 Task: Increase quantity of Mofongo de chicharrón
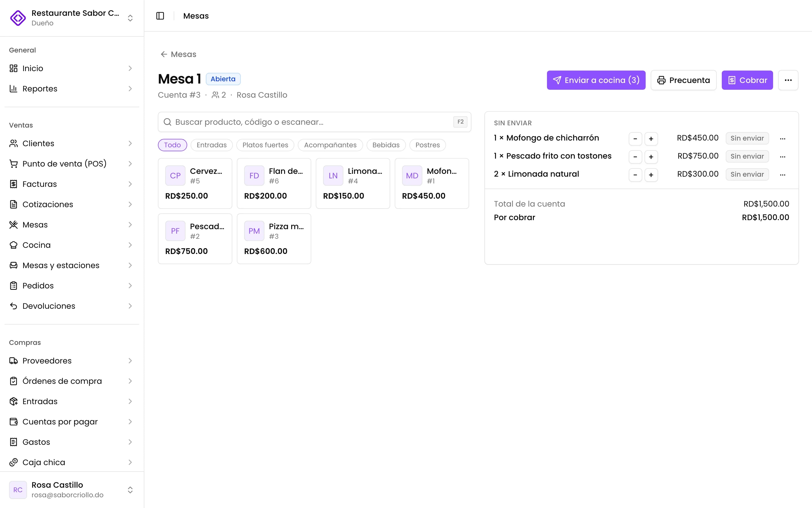(x=651, y=138)
